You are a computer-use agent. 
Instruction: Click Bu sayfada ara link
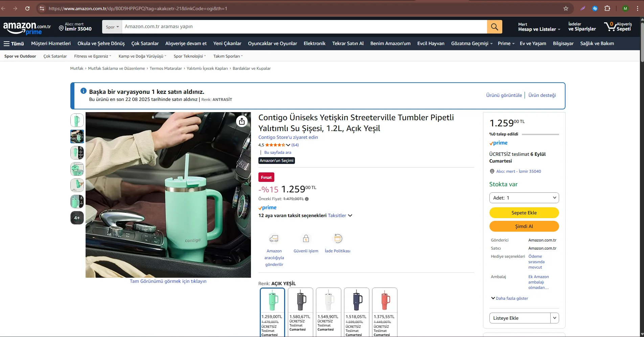pyautogui.click(x=278, y=152)
